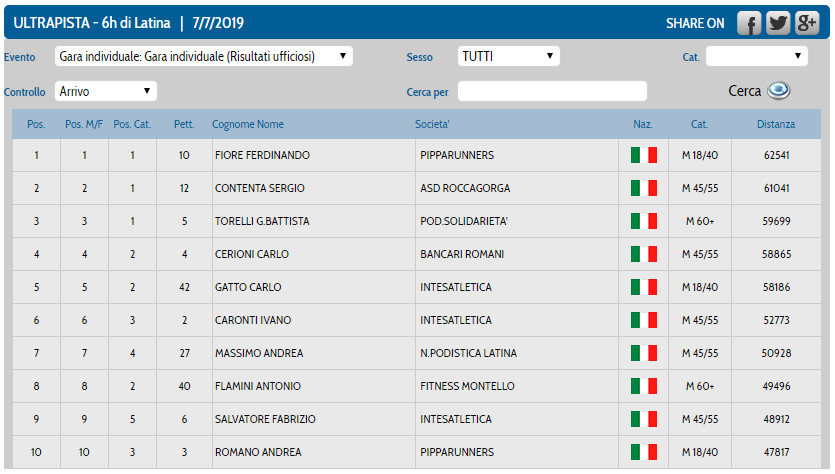Click Italian flag for Torelli G.Battista
The height and width of the screenshot is (474, 835).
[643, 221]
